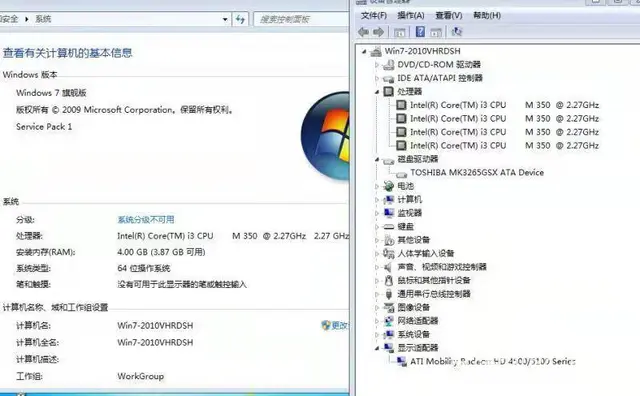Click the DVD/CD-ROM drive icon
Image resolution: width=640 pixels, height=396 pixels.
click(389, 65)
